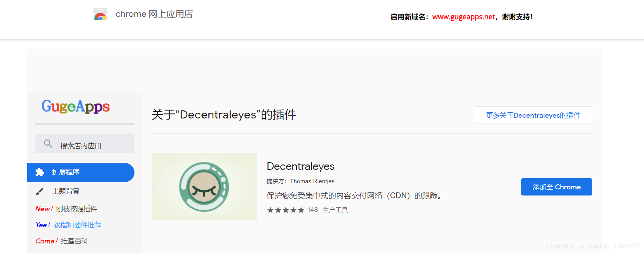Screen dimensions: 644x253
Task: Open the Yee! 教程和插件推荐 link
Action: (x=68, y=225)
